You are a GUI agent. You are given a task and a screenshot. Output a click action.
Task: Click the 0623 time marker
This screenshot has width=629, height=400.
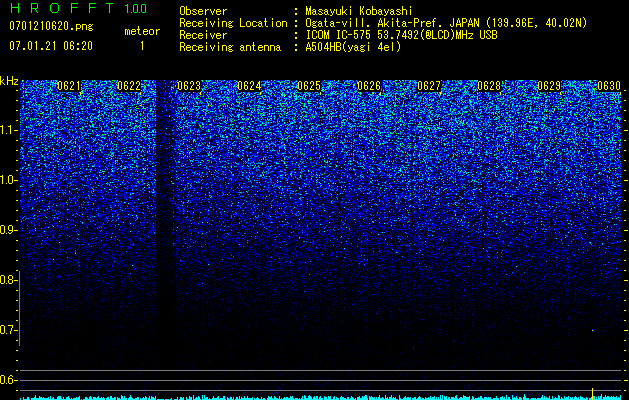189,86
